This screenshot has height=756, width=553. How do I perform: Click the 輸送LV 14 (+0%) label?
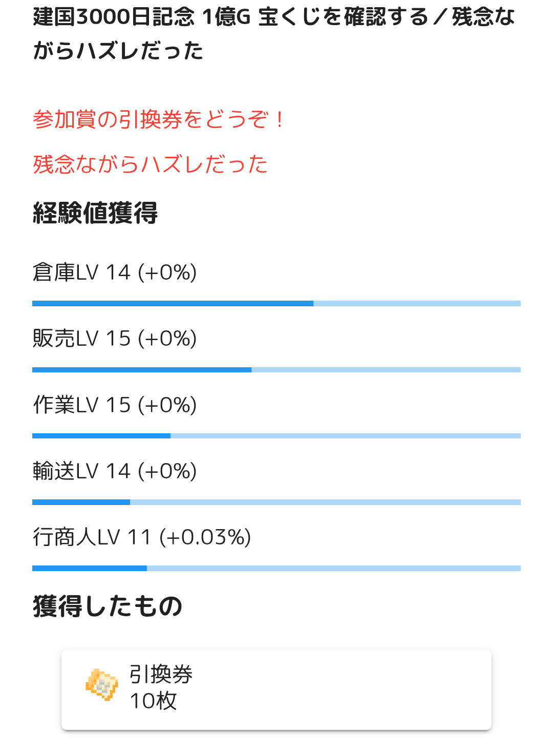click(115, 471)
